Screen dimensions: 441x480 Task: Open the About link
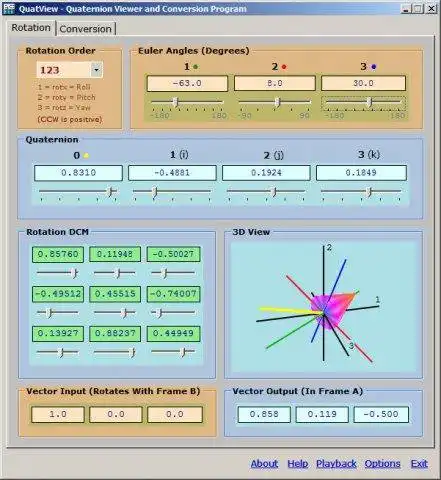tap(264, 464)
